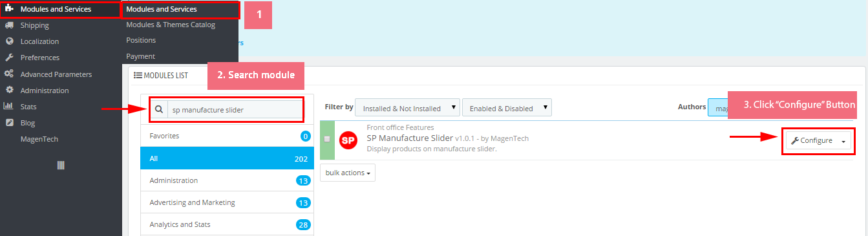Screen dimensions: 868x236
Task: Expand the bulk actions dropdown
Action: tap(348, 173)
